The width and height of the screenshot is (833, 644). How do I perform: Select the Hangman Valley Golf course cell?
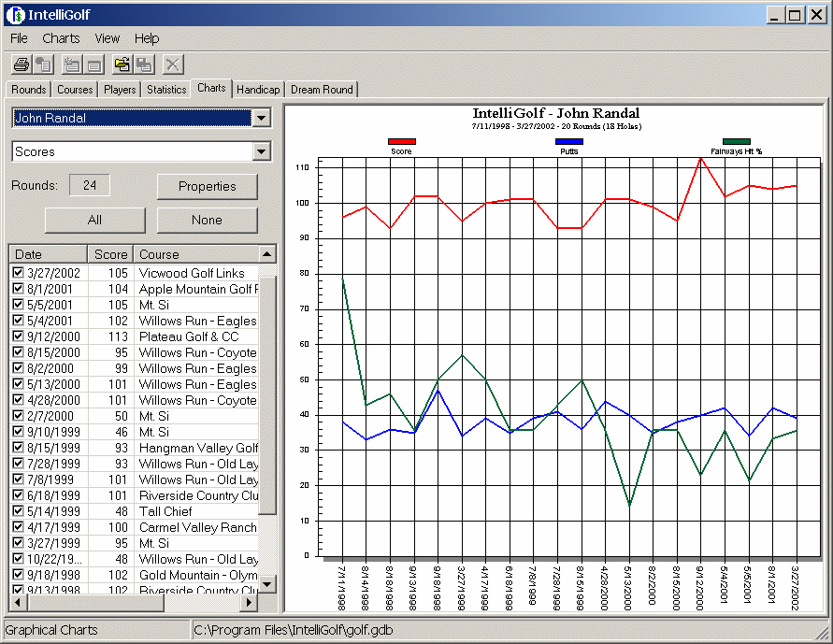point(198,448)
